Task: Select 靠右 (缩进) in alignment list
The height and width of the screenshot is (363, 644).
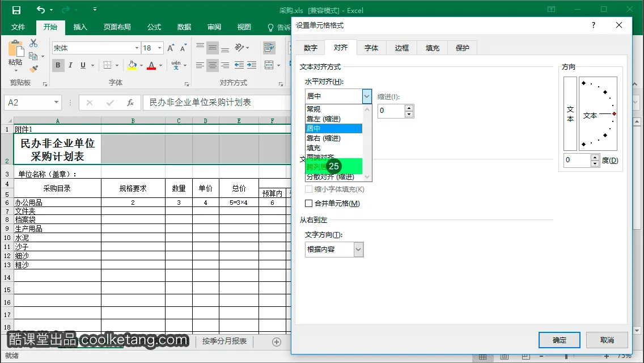Action: (x=334, y=138)
